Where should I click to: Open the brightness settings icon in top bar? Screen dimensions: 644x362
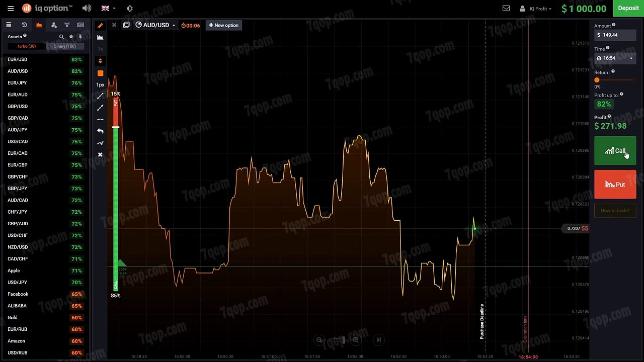coord(130,9)
